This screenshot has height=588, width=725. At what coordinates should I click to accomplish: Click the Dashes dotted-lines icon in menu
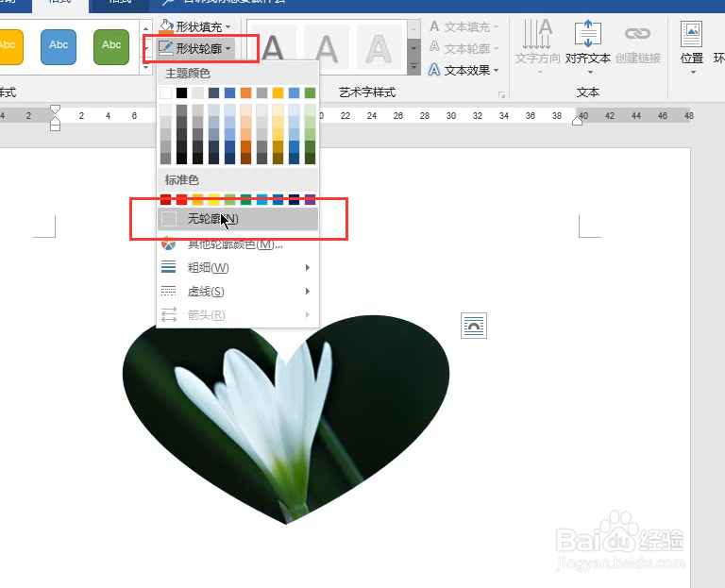click(168, 291)
